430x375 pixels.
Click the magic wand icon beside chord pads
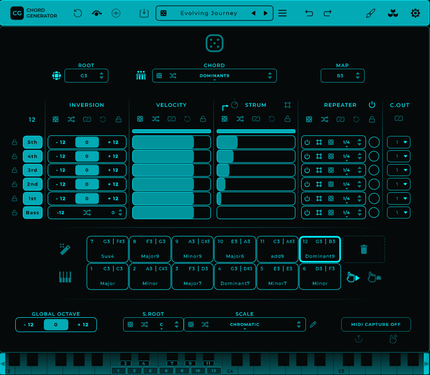pos(65,249)
